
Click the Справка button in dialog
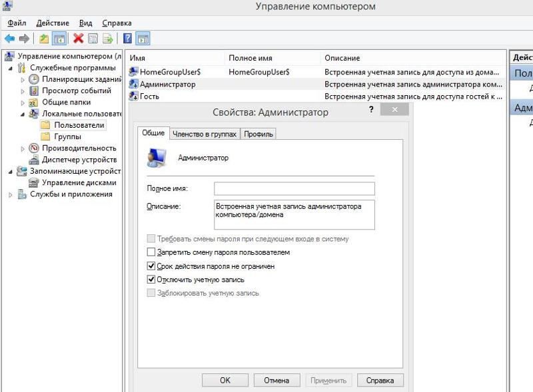pos(380,381)
